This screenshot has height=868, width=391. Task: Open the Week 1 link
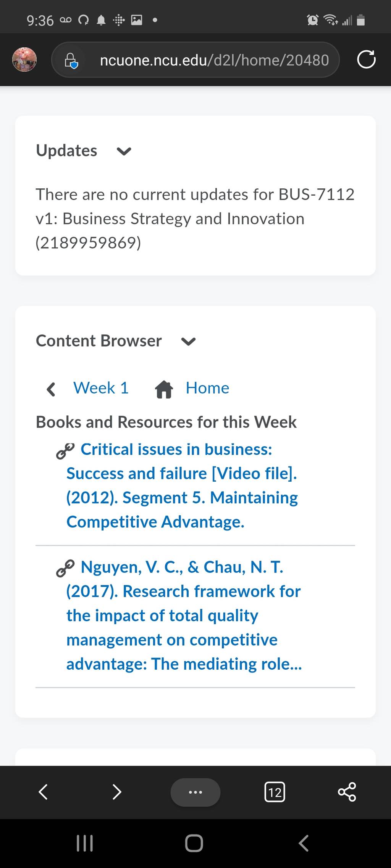[x=101, y=388]
